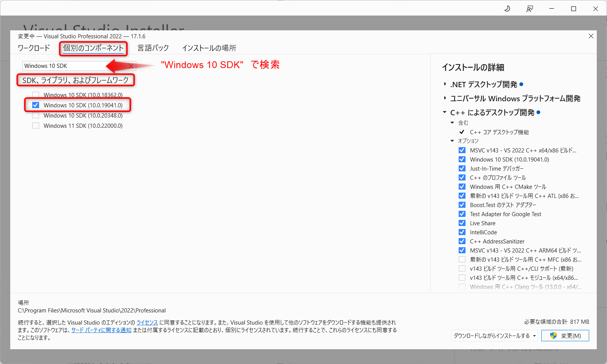Select the C++ コア デスクトップ機能 item
The height and width of the screenshot is (364, 607).
coord(499,132)
